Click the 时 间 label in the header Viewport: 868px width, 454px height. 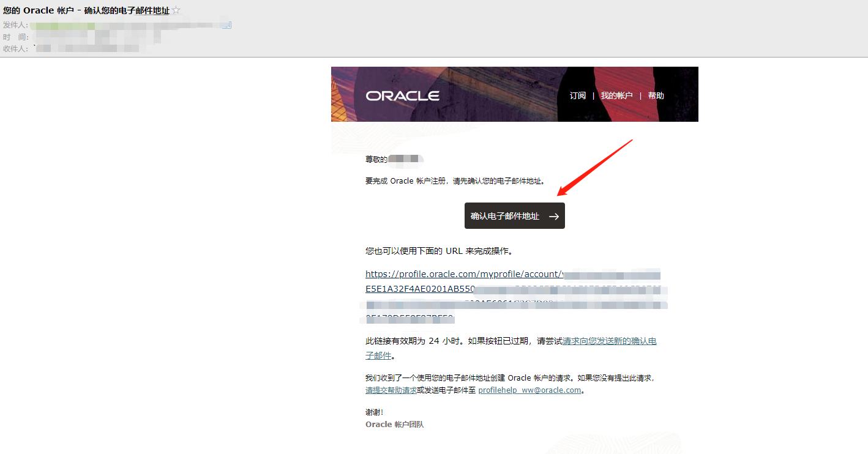pyautogui.click(x=15, y=37)
